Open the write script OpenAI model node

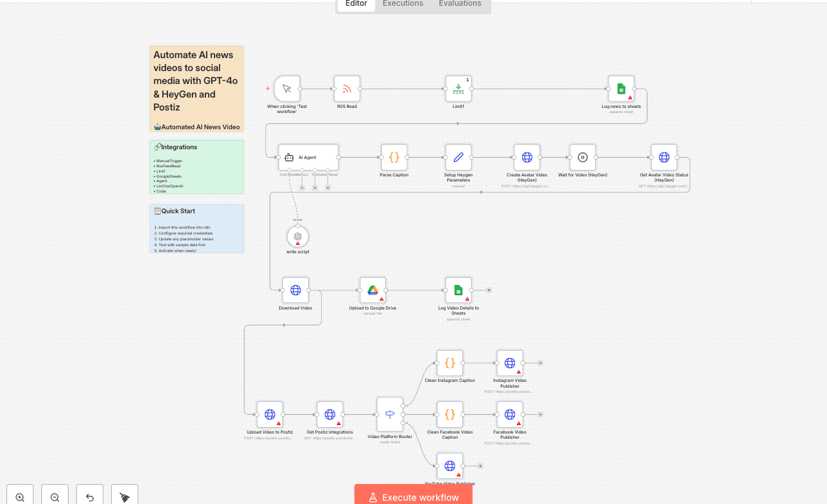[x=298, y=236]
